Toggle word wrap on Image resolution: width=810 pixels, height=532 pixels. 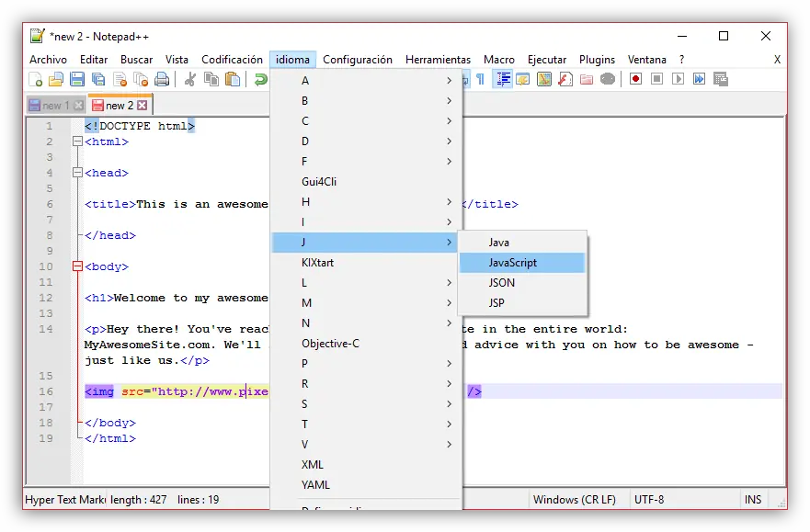pyautogui.click(x=464, y=79)
